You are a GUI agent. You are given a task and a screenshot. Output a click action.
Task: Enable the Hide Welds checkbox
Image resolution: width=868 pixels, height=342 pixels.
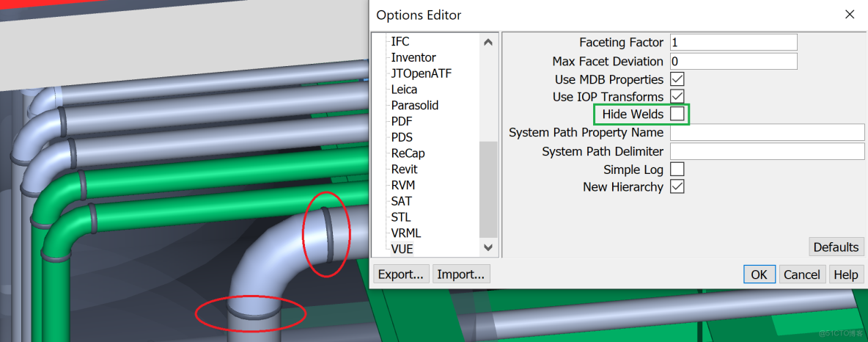[x=677, y=114]
